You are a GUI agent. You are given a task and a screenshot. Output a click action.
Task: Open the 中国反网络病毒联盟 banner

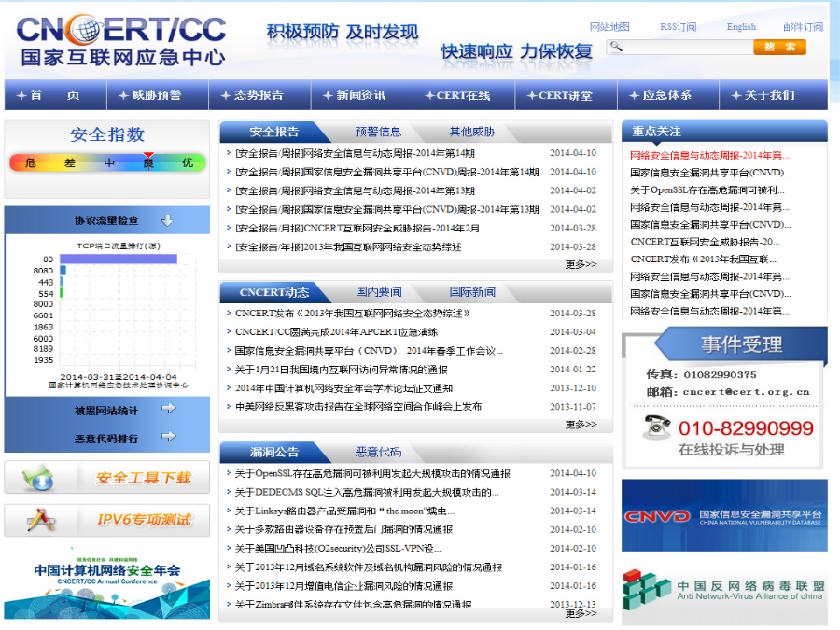[x=724, y=589]
